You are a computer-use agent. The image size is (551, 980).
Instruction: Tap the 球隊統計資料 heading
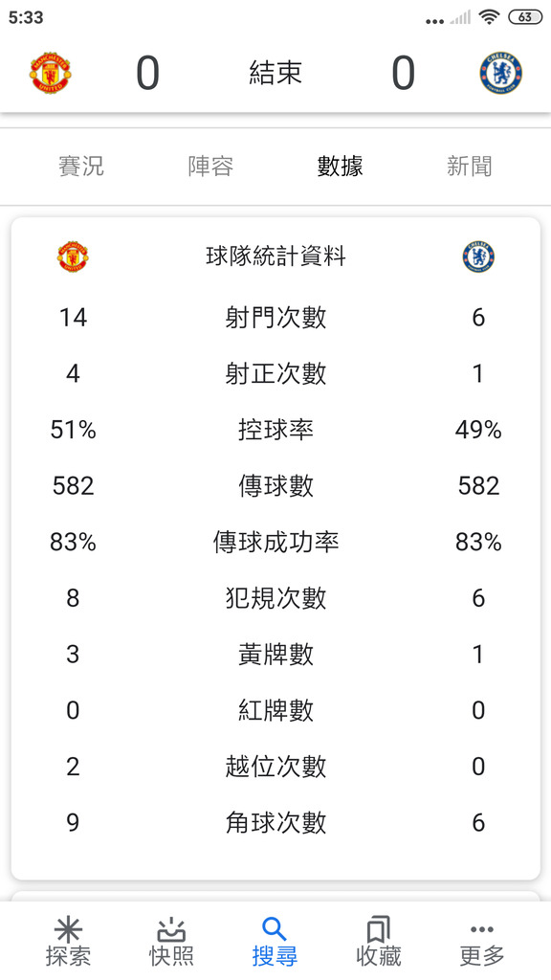click(275, 256)
